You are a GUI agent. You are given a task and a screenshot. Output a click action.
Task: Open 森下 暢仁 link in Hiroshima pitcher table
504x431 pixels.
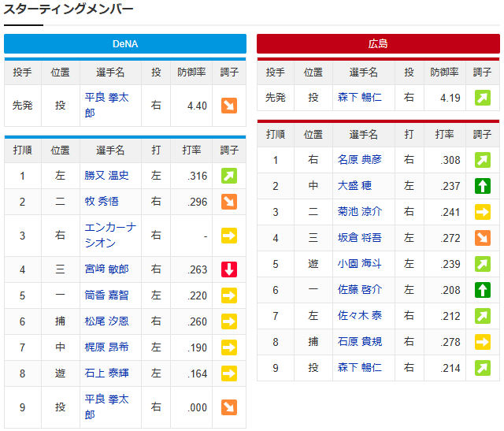coord(360,97)
